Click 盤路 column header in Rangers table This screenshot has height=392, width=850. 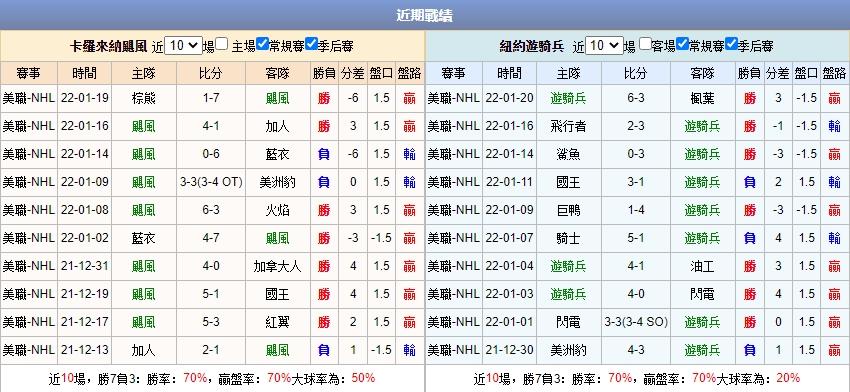coord(834,73)
